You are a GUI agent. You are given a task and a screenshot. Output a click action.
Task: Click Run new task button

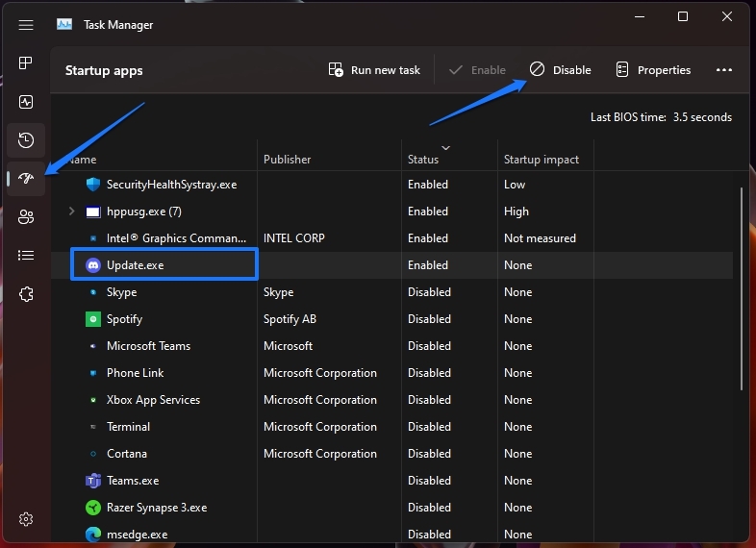(374, 70)
